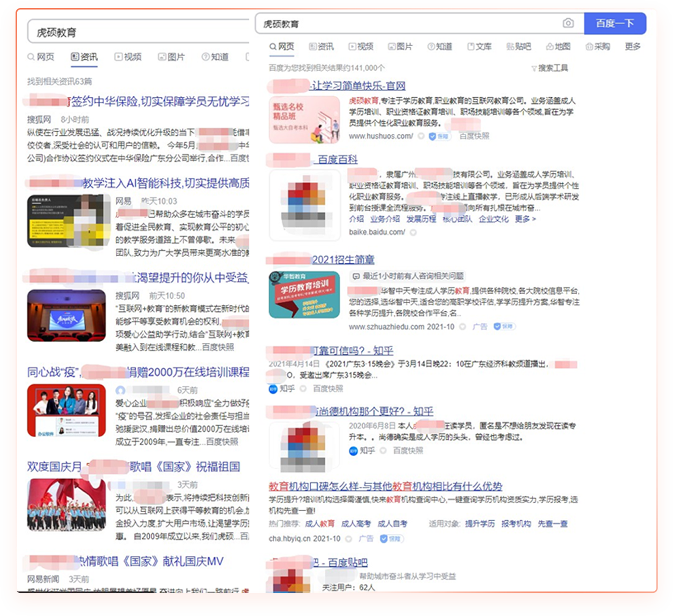This screenshot has width=673, height=616.
Task: Click the 保障 badge beside cha.hbyiq.cn ad
Action: coord(391,539)
